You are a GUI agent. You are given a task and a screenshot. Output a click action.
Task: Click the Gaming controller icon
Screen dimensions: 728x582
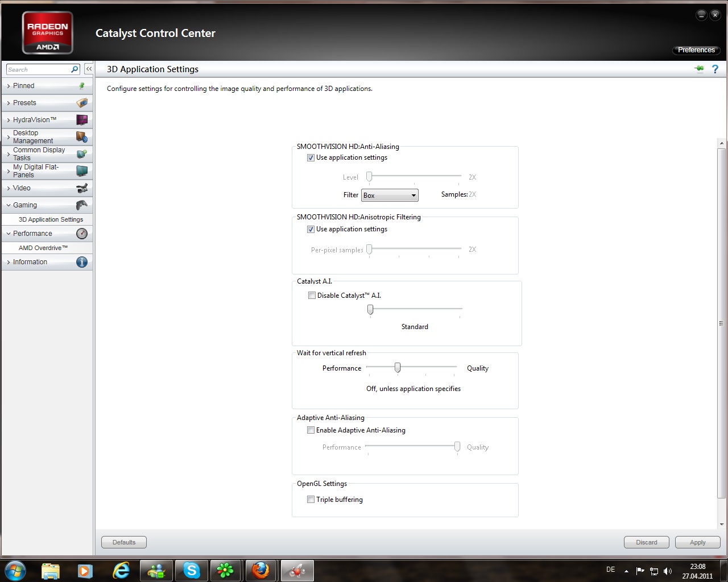(x=82, y=205)
